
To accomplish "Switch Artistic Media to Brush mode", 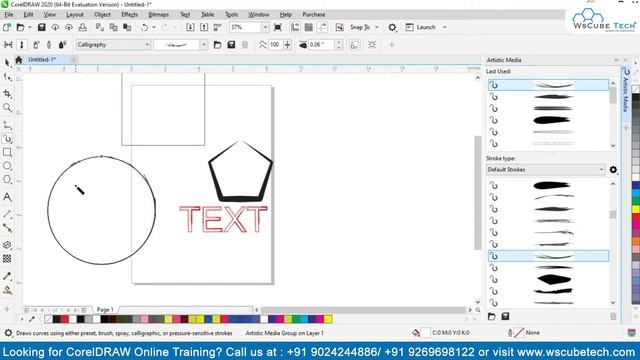I will (22, 44).
